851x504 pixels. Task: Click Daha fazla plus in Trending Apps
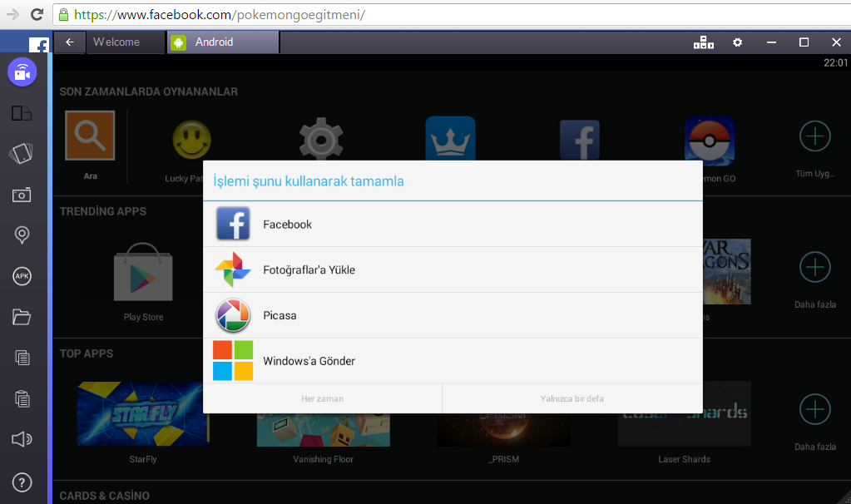[815, 267]
